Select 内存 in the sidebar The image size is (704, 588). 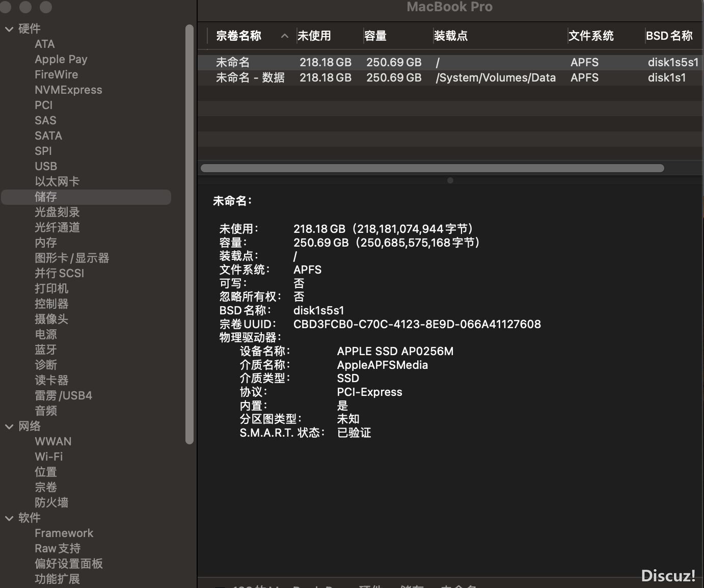tap(46, 243)
